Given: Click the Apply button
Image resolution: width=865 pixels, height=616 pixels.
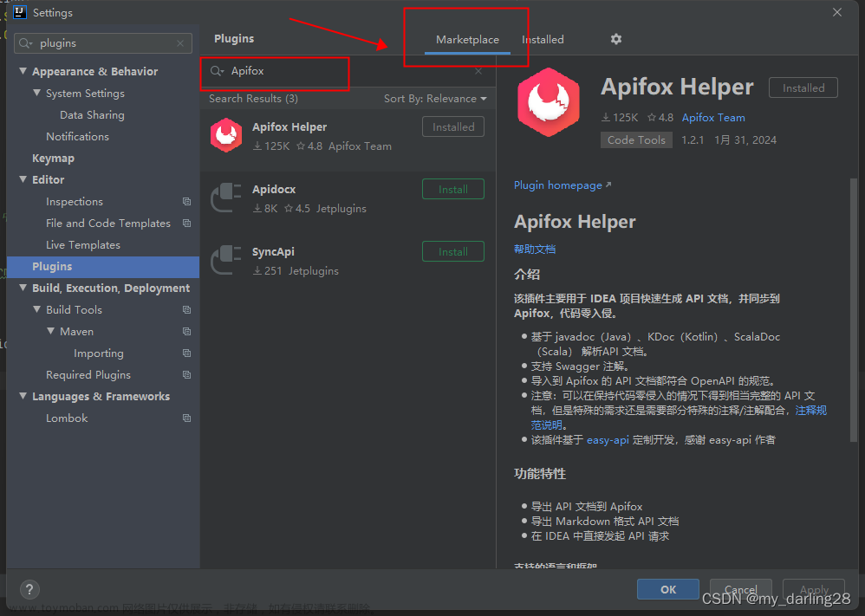Looking at the screenshot, I should (814, 589).
